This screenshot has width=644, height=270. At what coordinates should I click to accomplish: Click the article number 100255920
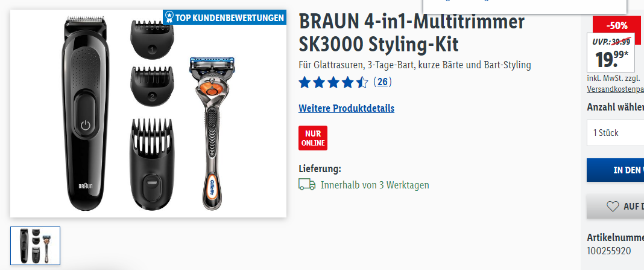click(608, 251)
